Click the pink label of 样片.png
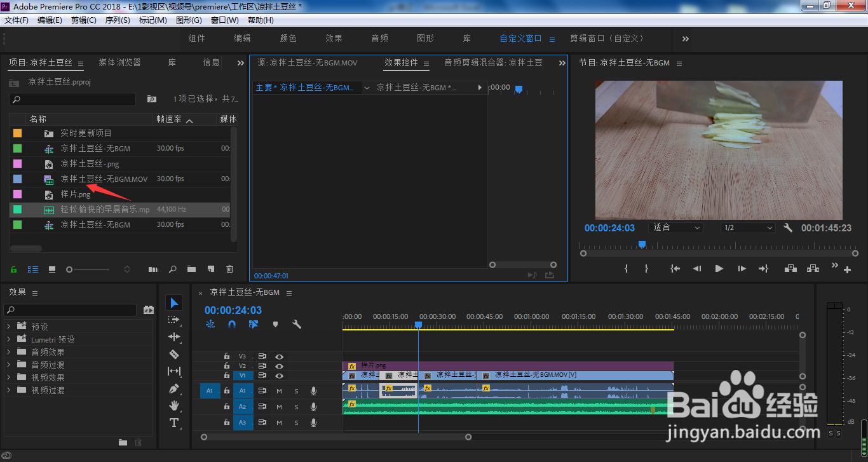Image resolution: width=868 pixels, height=462 pixels. [x=17, y=194]
